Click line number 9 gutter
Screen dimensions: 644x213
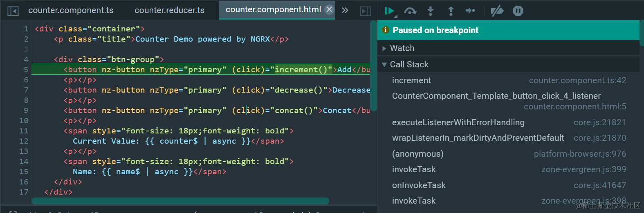click(x=26, y=111)
